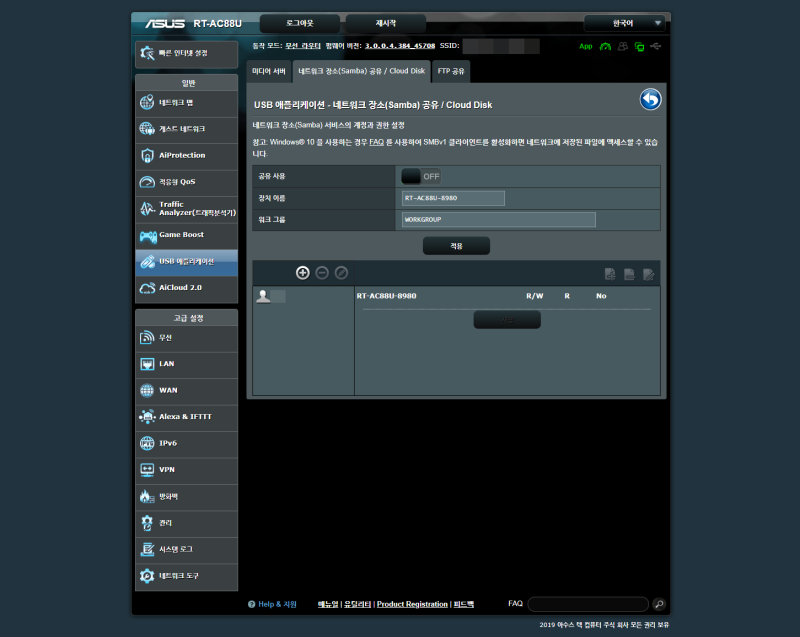Click the No permission column label
800x637 pixels.
(601, 296)
